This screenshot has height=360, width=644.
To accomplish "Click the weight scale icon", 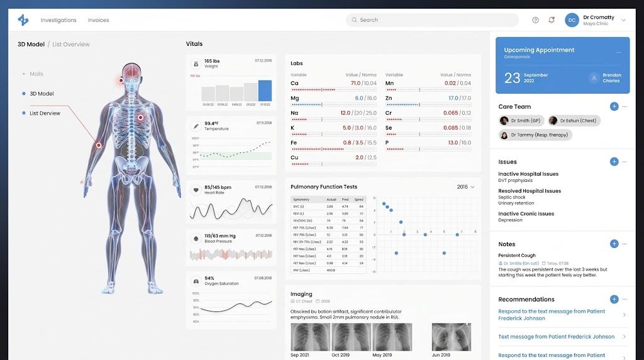I will tap(196, 64).
